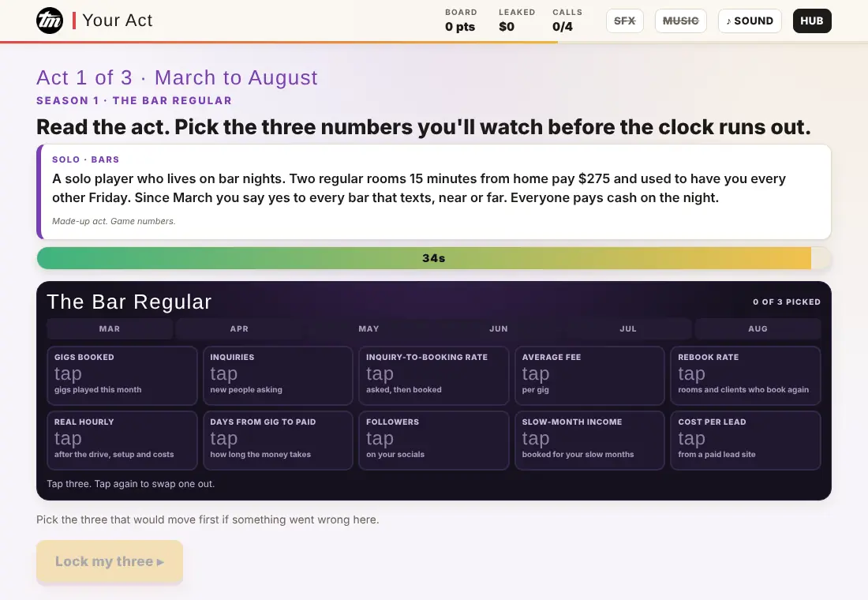Click 'Made-up act. Game numbers.' note
This screenshot has height=600, width=868.
[114, 221]
